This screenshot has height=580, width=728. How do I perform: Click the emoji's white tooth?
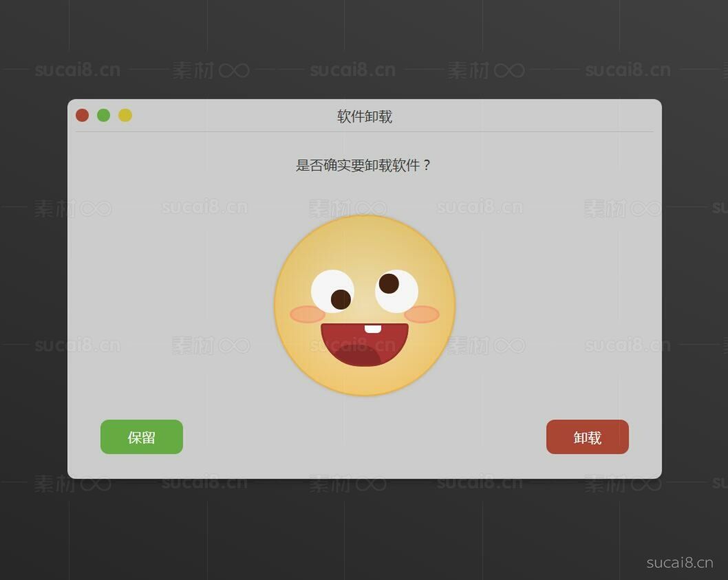pyautogui.click(x=372, y=329)
